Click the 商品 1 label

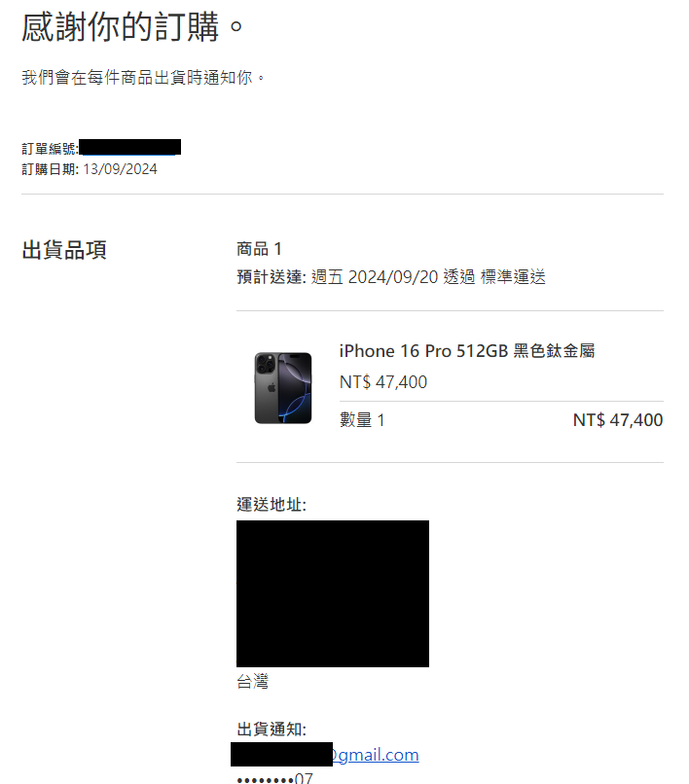259,249
